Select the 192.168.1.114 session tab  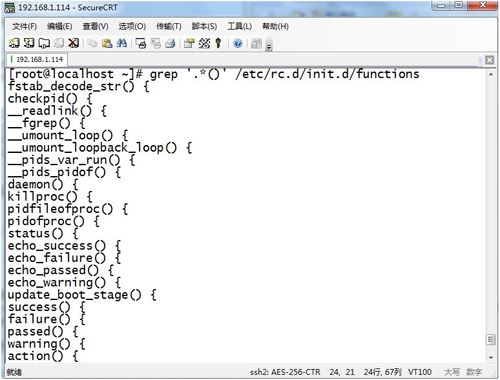(x=37, y=60)
